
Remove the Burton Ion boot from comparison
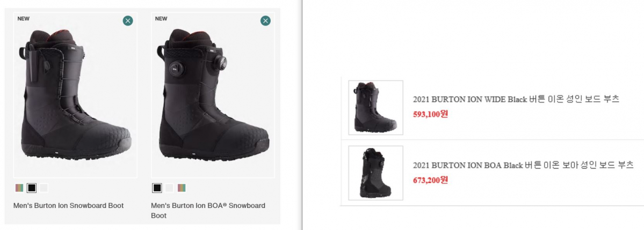tap(128, 21)
